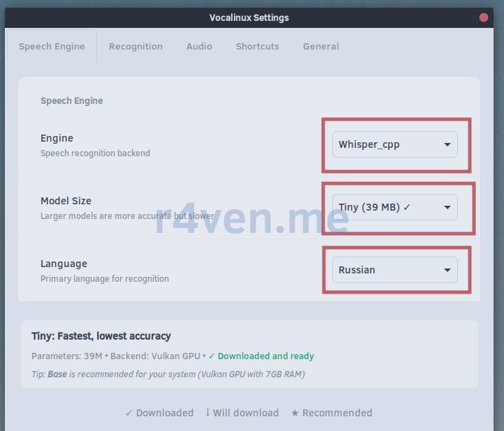
Task: Click the tip recommending Base model
Action: (x=168, y=374)
